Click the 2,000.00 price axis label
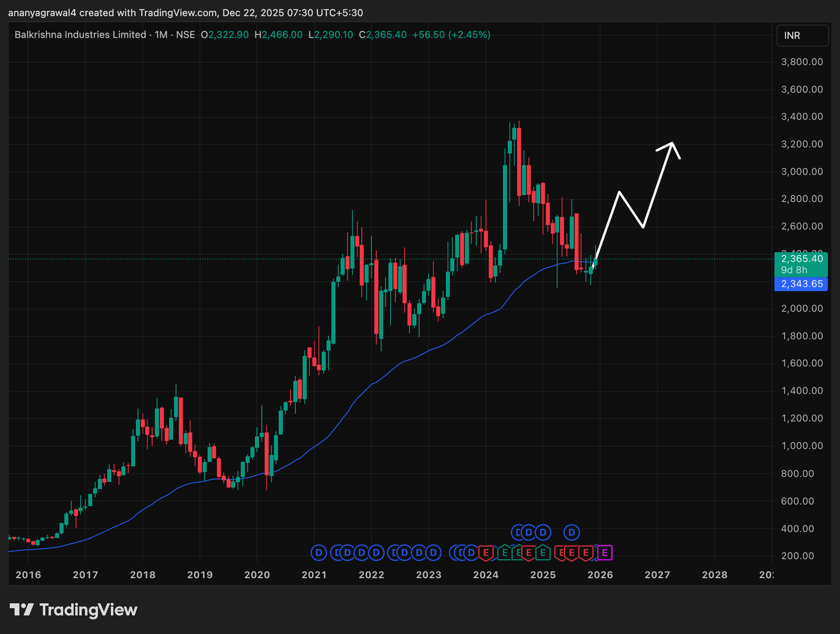This screenshot has height=634, width=840. pos(802,309)
